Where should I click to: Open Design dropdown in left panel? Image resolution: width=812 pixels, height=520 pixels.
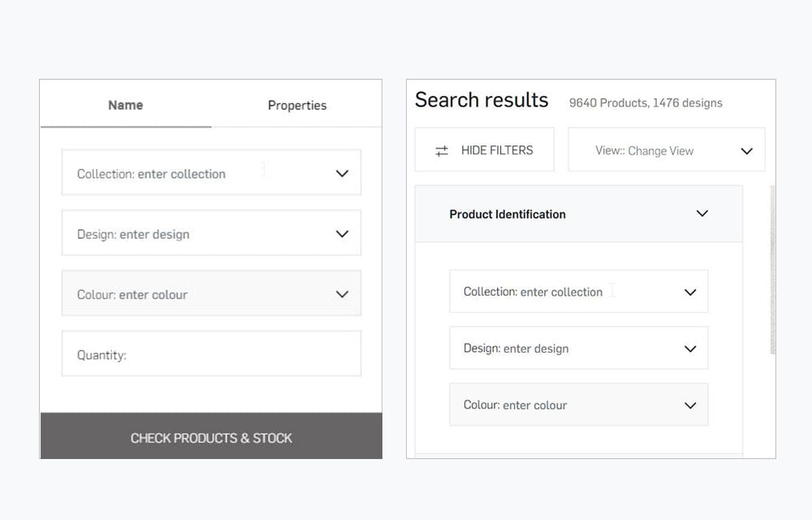point(211,233)
